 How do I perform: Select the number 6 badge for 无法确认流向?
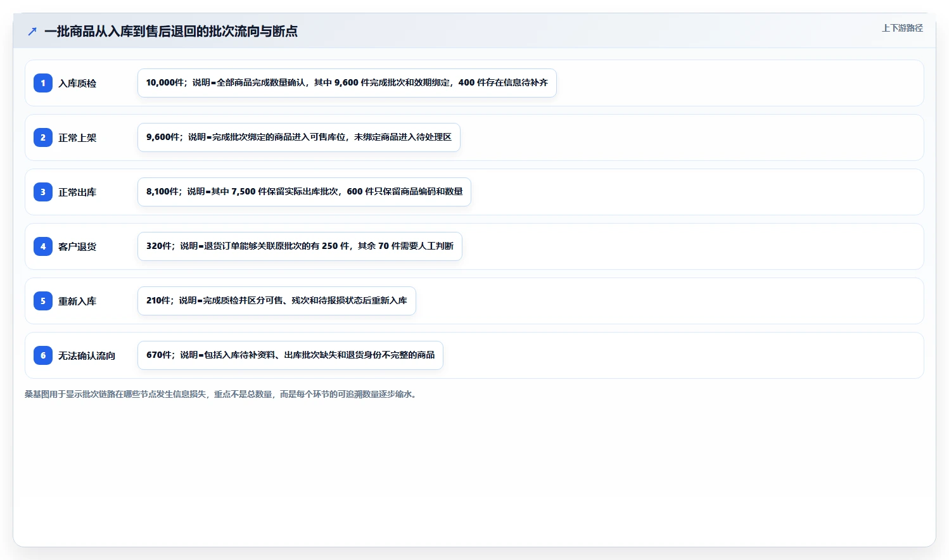click(43, 355)
